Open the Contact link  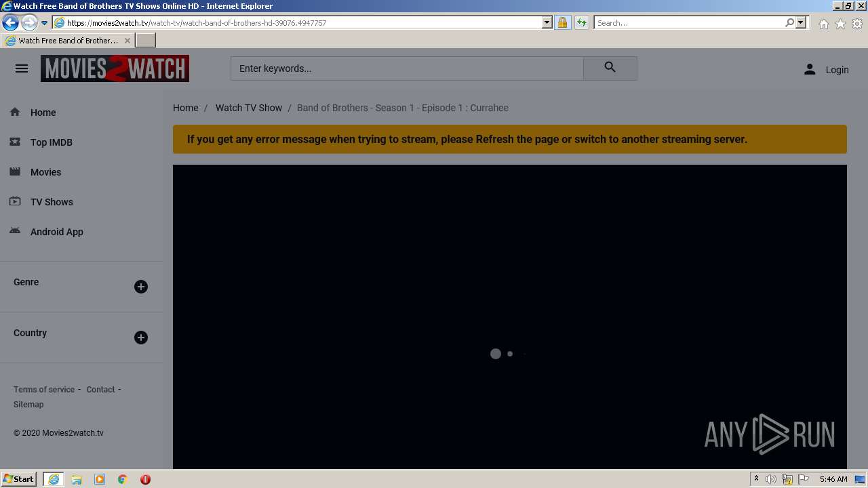click(100, 390)
